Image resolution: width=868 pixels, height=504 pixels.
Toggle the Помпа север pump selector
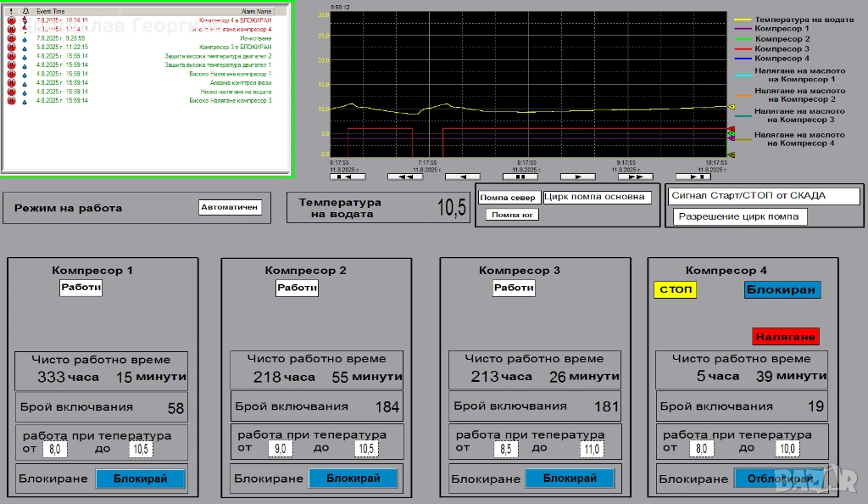point(508,198)
